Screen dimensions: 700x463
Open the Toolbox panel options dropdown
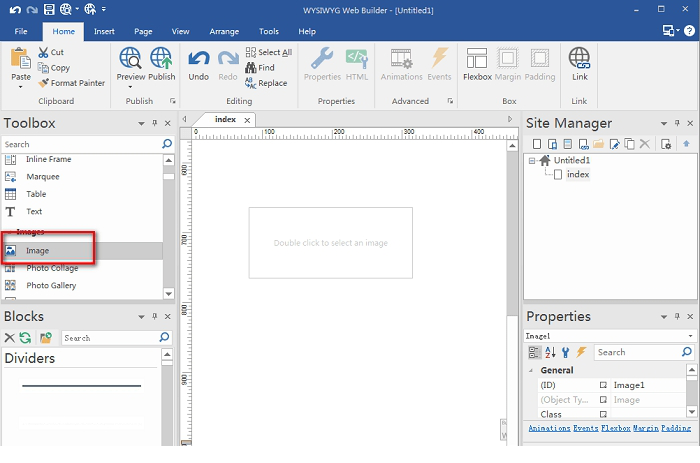(x=141, y=123)
